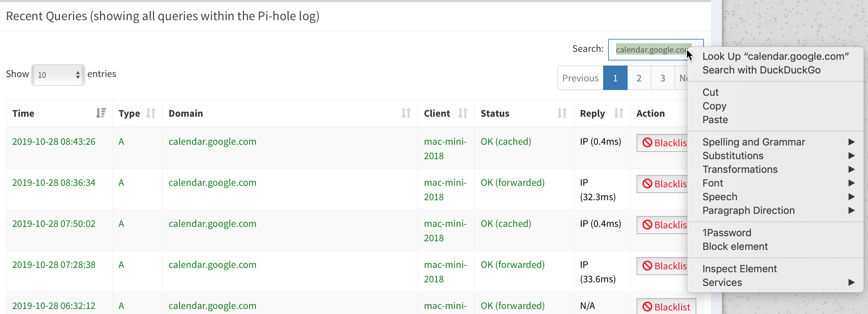Blacklist the 06:32:12 query entry

(x=666, y=306)
